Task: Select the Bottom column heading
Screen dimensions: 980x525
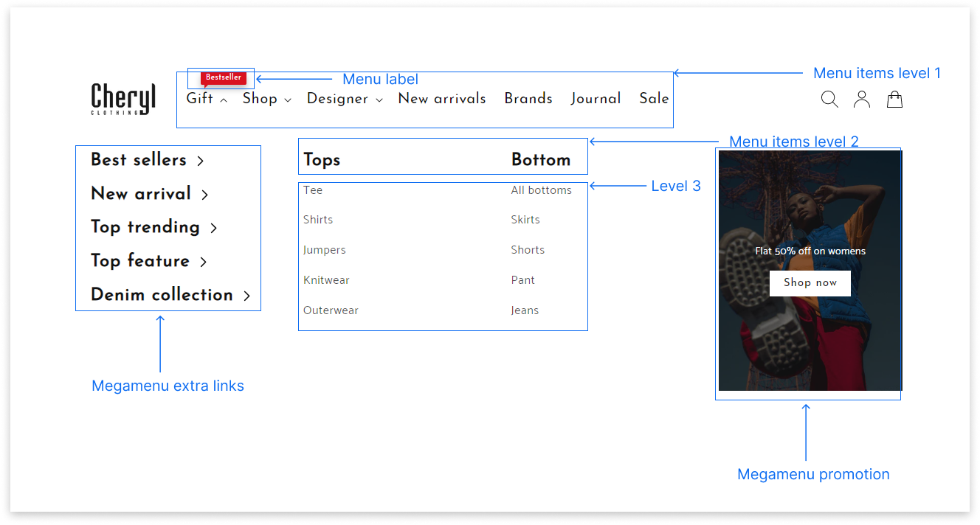Action: point(541,160)
